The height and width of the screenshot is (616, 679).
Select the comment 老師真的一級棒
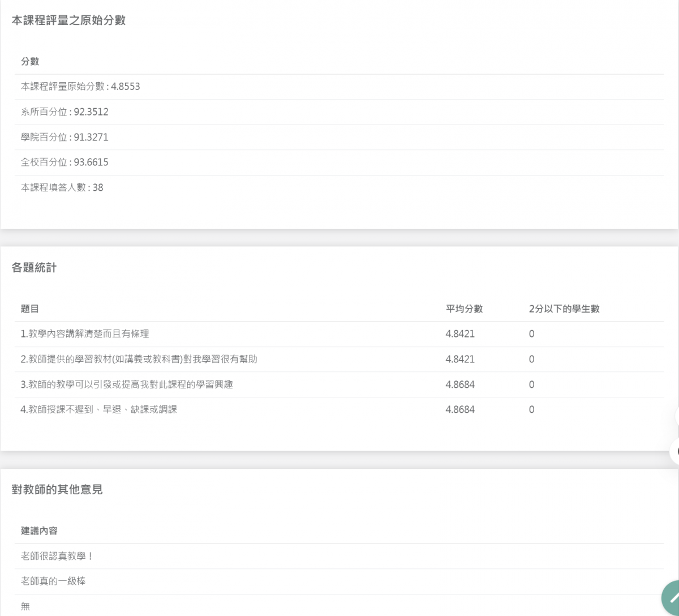(53, 581)
